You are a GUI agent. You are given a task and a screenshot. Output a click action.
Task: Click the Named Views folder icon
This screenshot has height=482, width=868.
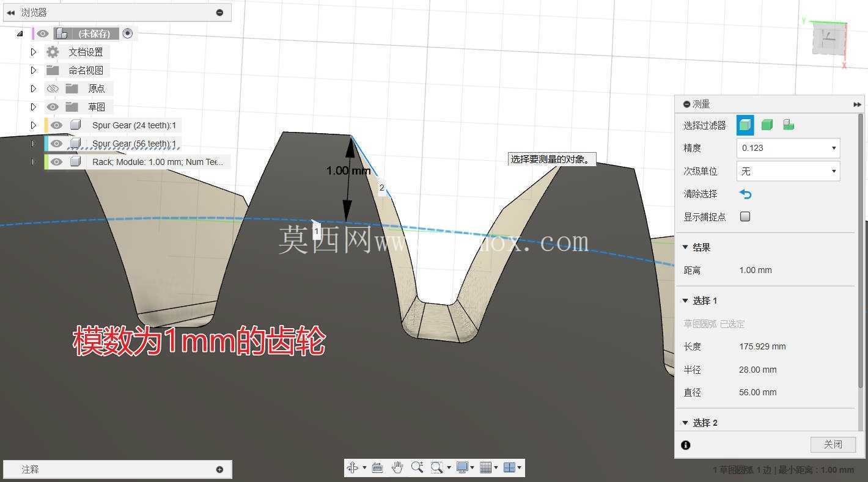click(53, 70)
